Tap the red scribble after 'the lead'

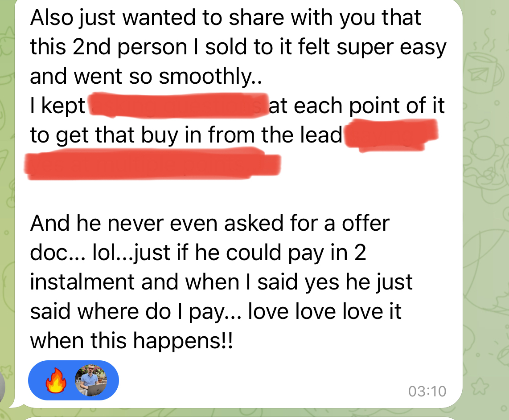(x=391, y=135)
